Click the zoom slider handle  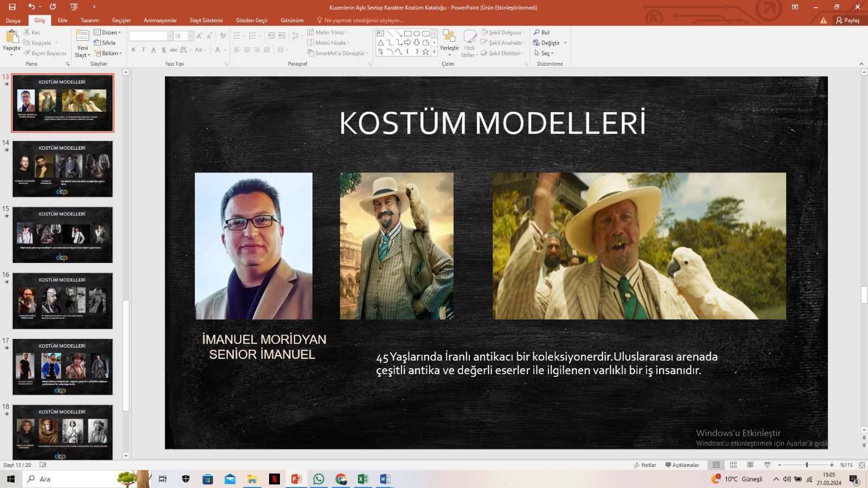pyautogui.click(x=807, y=465)
